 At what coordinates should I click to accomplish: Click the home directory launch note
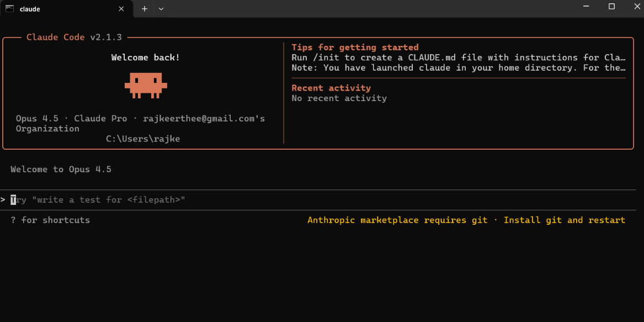coord(459,67)
